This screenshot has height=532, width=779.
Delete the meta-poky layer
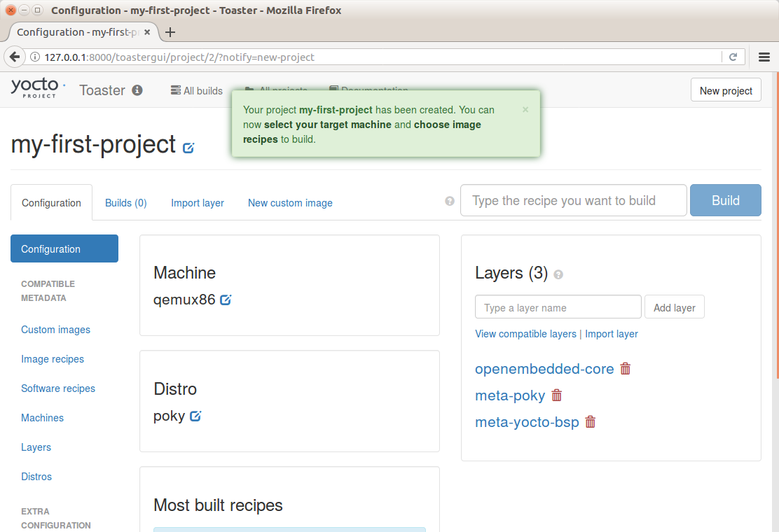[557, 395]
